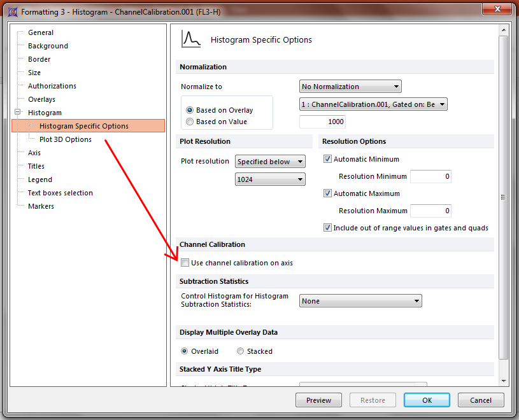
Task: Open the Normalize to dropdown
Action: tap(350, 87)
